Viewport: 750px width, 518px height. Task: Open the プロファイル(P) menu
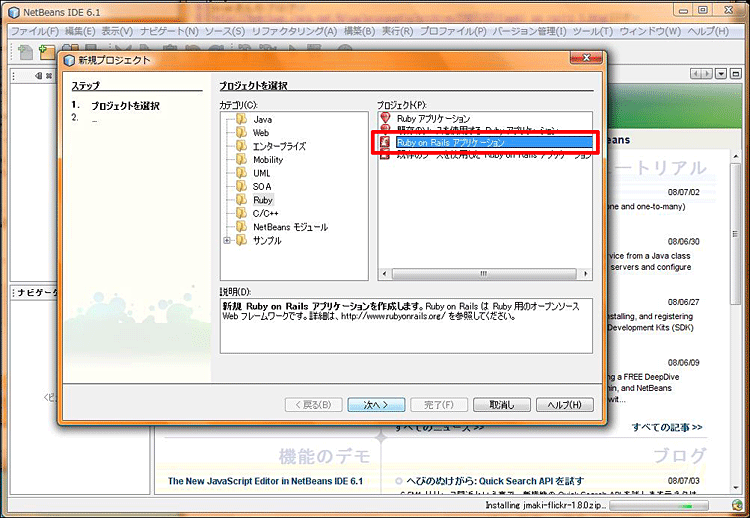point(453,32)
